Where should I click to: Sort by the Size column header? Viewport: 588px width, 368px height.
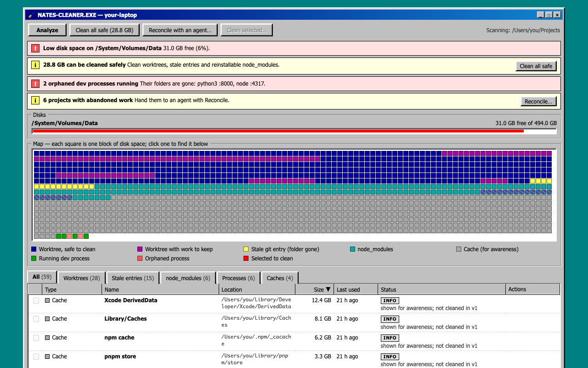(x=314, y=289)
